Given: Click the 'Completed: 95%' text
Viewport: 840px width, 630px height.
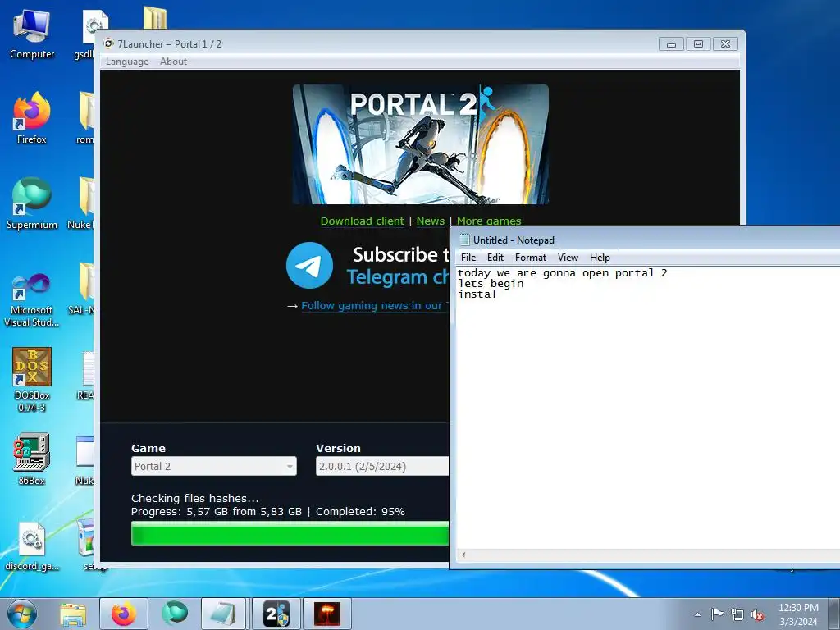Looking at the screenshot, I should tap(360, 512).
